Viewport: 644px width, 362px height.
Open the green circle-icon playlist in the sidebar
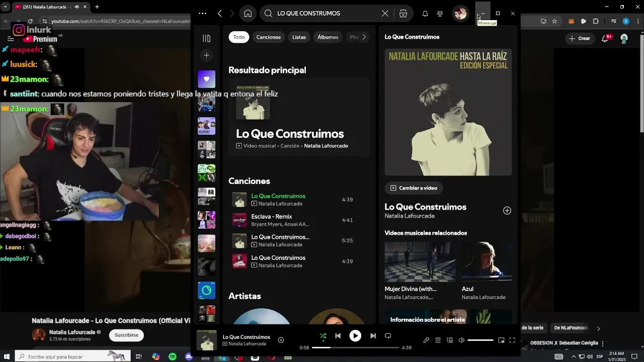point(206,290)
